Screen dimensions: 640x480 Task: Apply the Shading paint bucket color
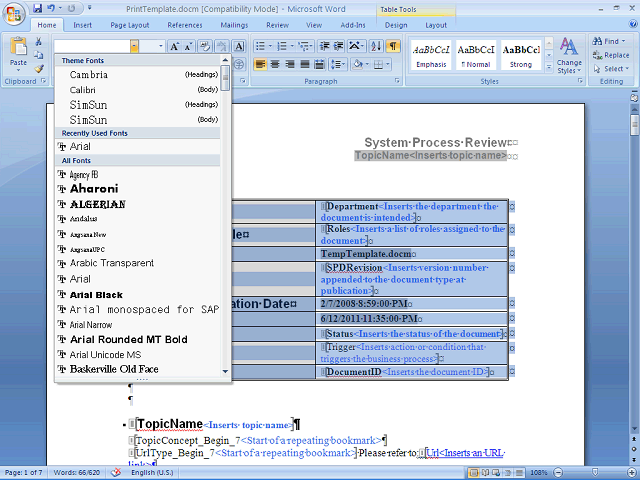(x=358, y=64)
